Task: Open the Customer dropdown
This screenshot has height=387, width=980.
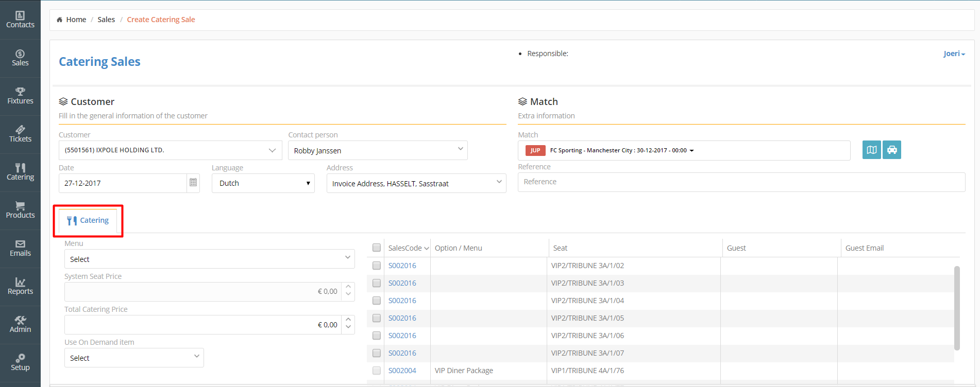Action: click(170, 150)
